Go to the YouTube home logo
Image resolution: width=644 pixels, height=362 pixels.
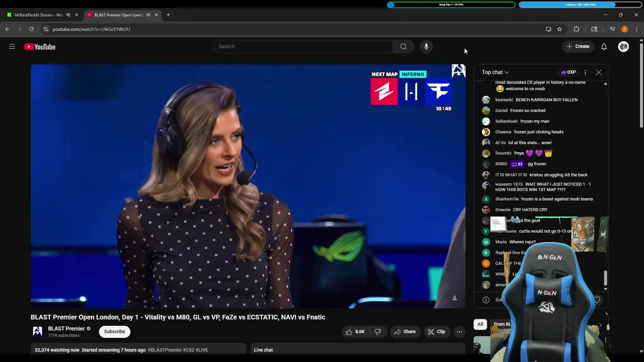(x=40, y=47)
